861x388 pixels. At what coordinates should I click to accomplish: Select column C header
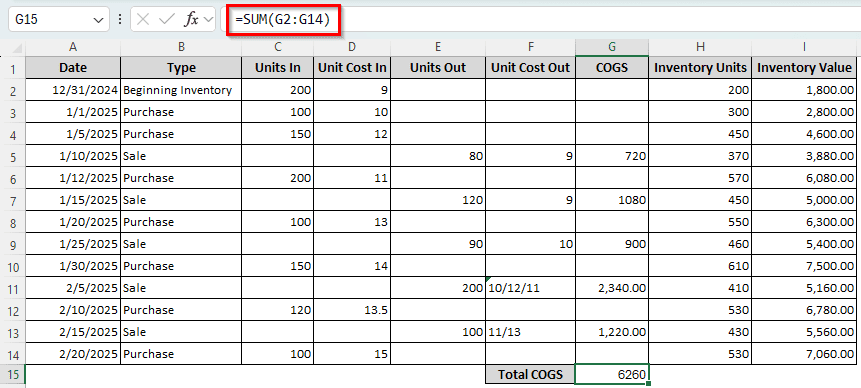[278, 48]
